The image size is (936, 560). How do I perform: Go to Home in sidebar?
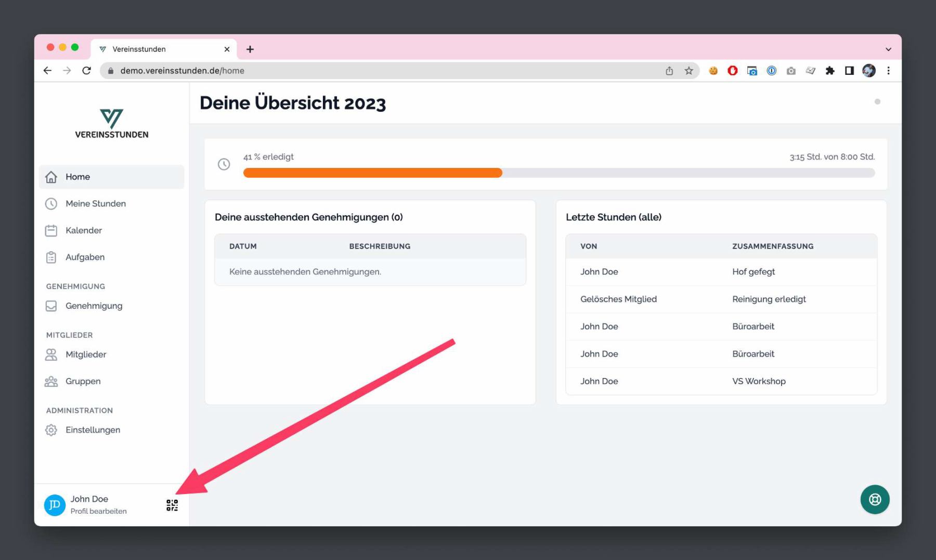[112, 177]
